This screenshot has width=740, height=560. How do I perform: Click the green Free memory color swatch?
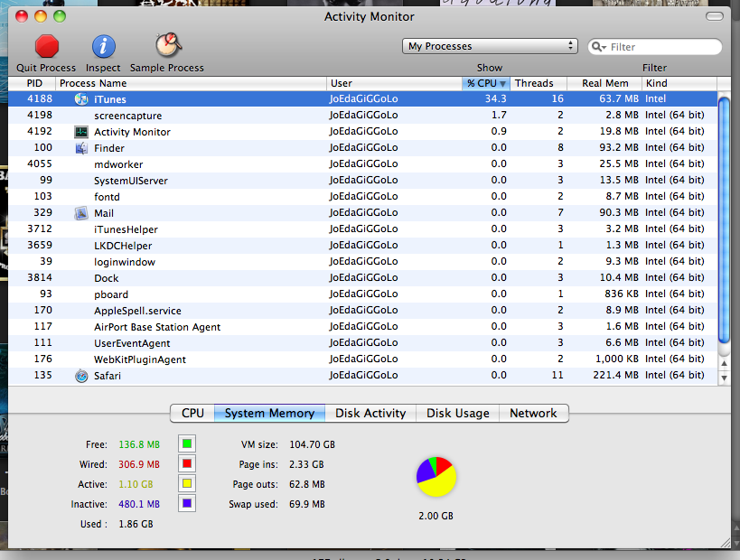click(187, 444)
